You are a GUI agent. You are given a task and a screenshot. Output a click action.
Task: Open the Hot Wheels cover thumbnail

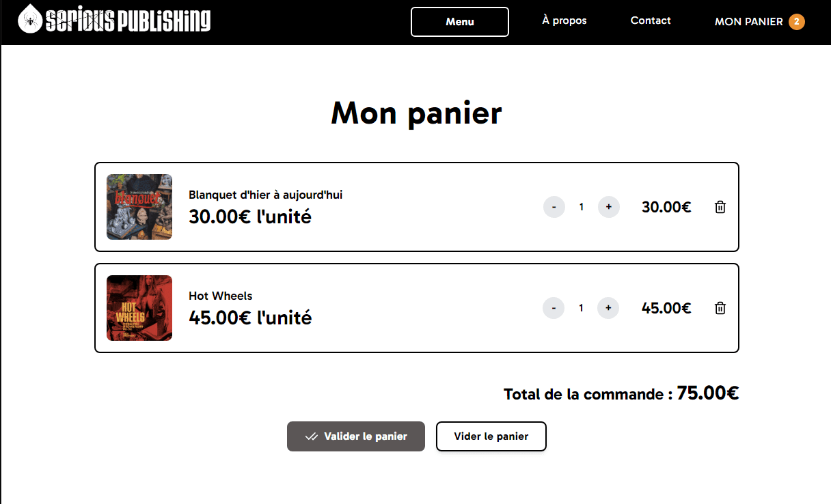[x=139, y=308]
